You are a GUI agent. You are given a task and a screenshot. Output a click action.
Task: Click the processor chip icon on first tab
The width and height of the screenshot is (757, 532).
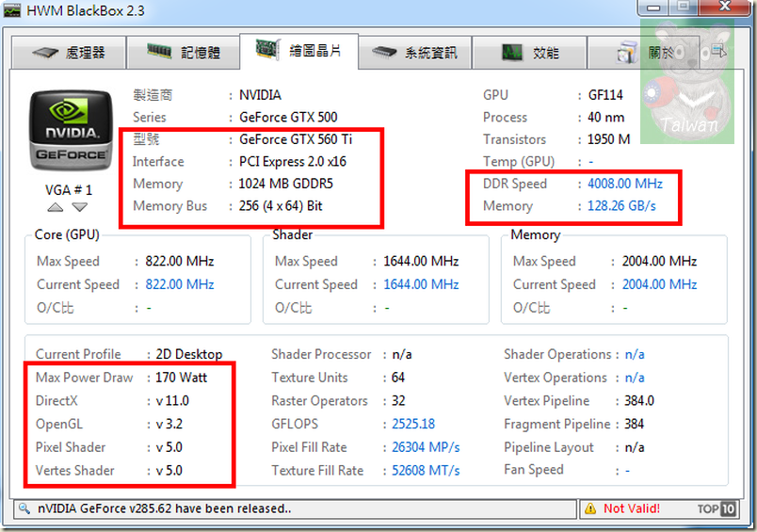point(44,52)
